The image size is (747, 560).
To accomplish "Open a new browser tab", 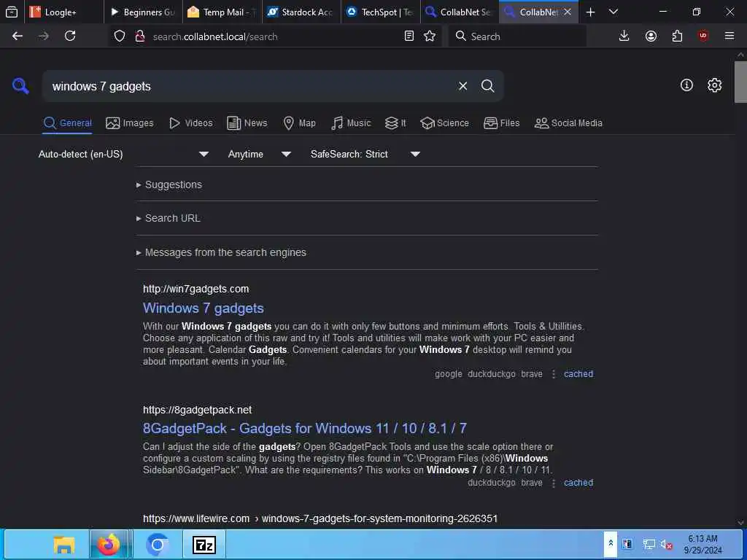I will 590,12.
